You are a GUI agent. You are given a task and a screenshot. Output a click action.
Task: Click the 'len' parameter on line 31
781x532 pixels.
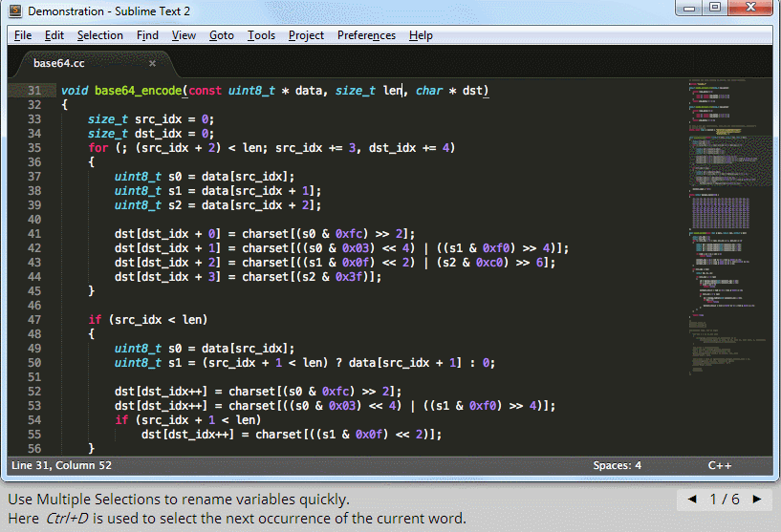coord(393,91)
